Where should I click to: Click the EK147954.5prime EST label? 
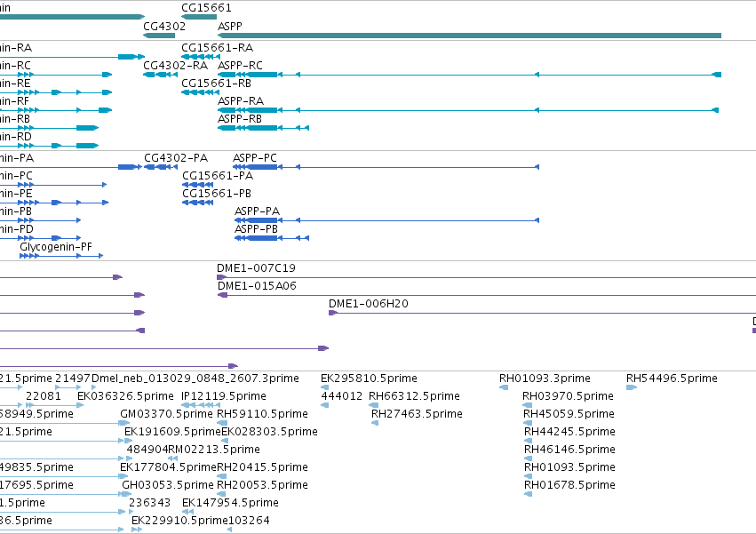(x=230, y=503)
